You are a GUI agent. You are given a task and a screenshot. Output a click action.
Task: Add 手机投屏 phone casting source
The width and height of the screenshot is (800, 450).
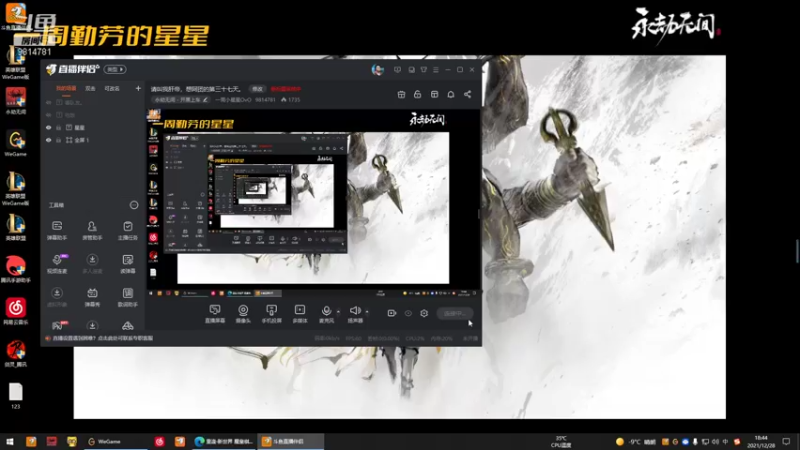(x=271, y=314)
